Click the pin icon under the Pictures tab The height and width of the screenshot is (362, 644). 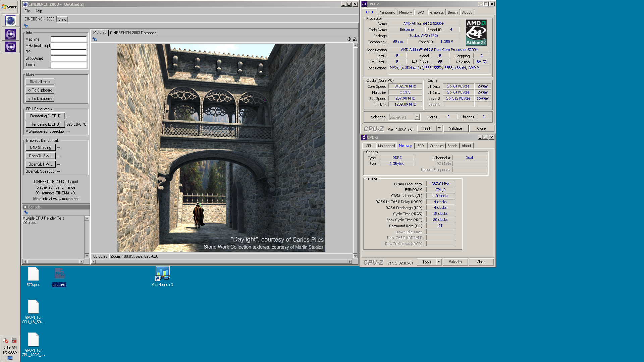click(x=95, y=39)
